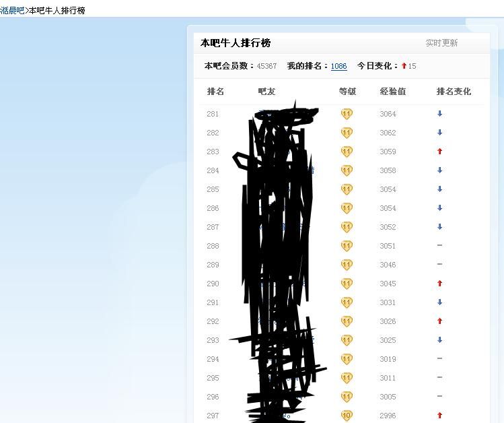Click experience value 3005
The width and height of the screenshot is (504, 423).
(388, 397)
